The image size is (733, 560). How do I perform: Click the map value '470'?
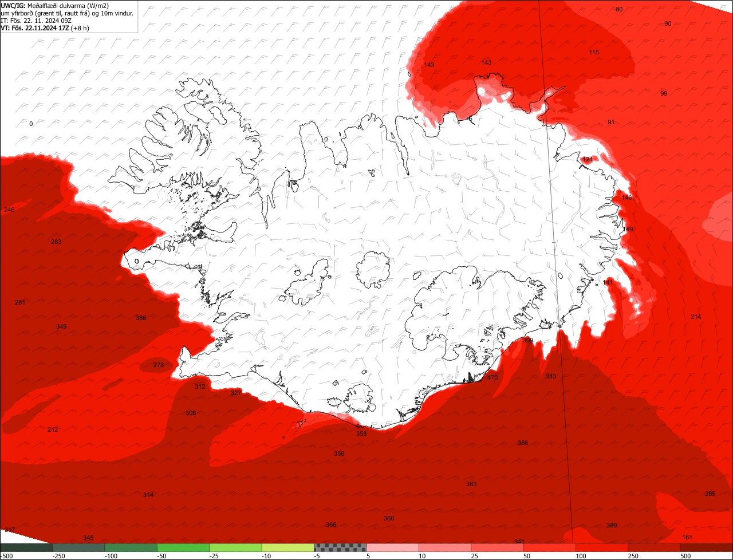point(492,377)
